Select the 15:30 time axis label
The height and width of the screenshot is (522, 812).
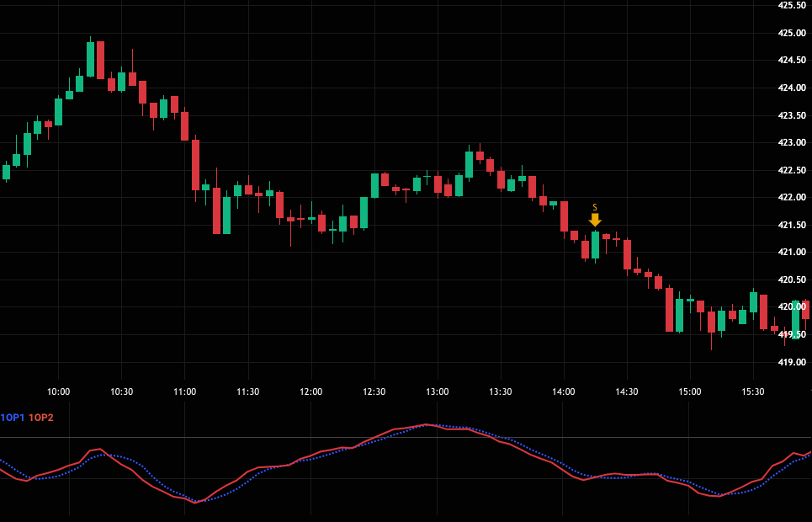click(x=753, y=391)
